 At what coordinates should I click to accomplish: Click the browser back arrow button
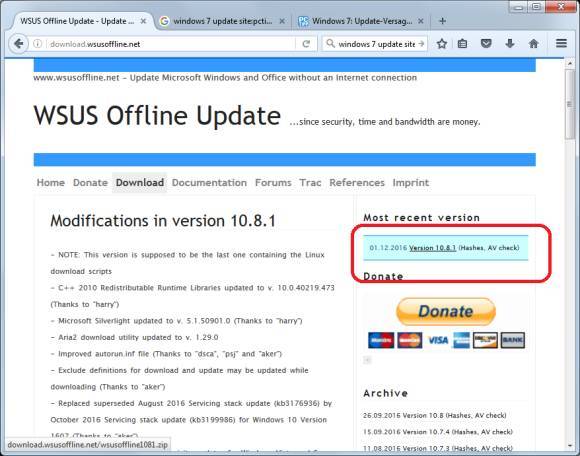[x=18, y=44]
